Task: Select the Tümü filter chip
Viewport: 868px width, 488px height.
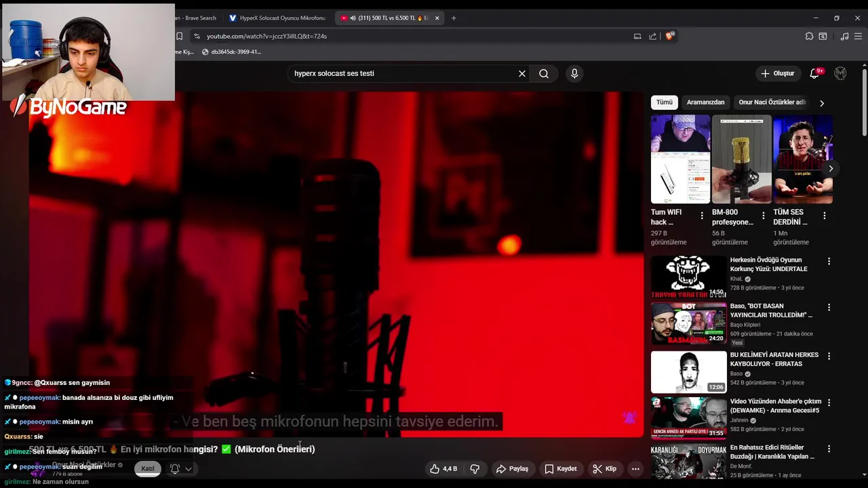Action: pos(665,102)
